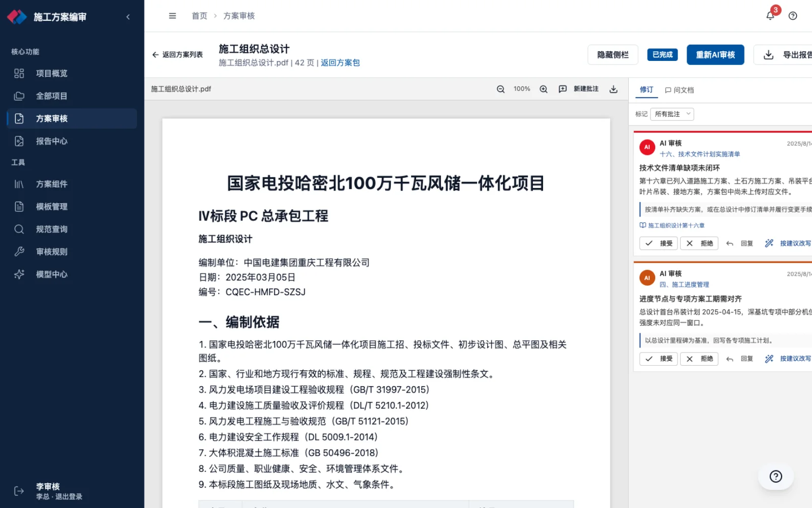Open the 施工组织设计第十六章 reference link
Screen dimensions: 812x508
[672, 226]
